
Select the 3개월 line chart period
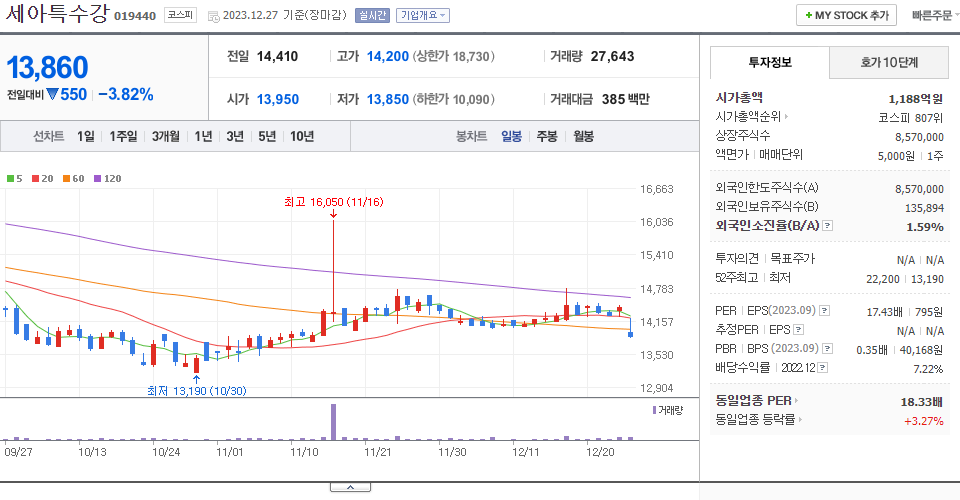pos(165,136)
